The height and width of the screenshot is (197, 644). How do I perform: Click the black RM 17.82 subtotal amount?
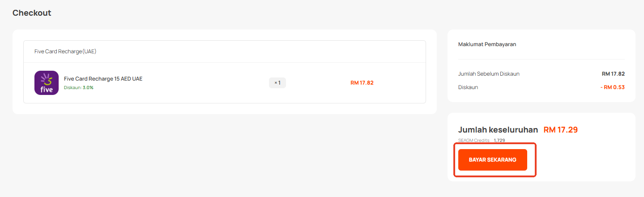point(613,74)
